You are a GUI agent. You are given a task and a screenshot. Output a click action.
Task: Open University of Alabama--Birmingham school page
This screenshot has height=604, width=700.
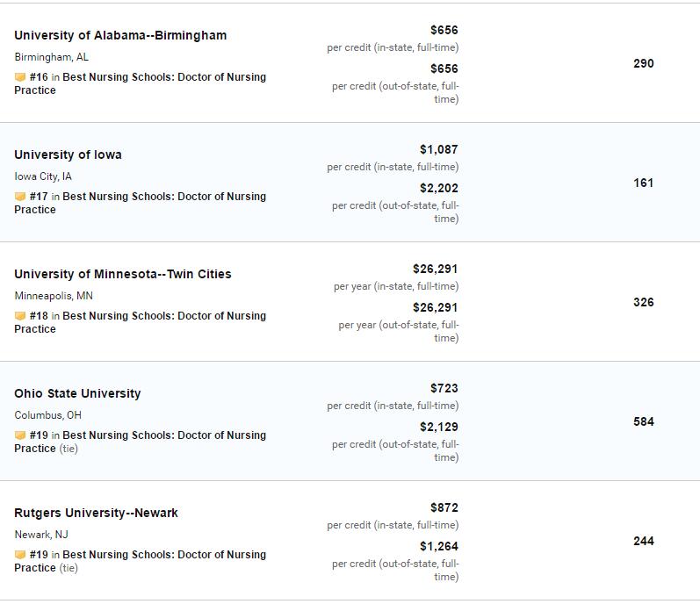120,35
